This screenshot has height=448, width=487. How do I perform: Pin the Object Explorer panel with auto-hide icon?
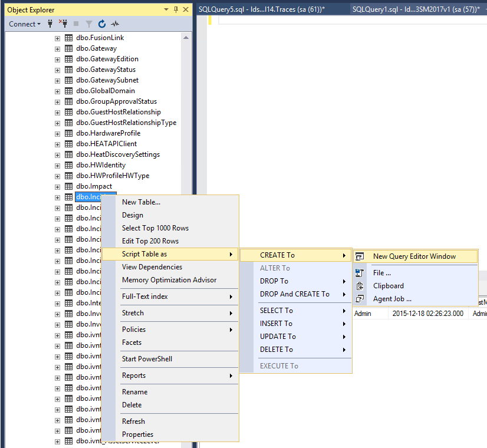pos(176,10)
